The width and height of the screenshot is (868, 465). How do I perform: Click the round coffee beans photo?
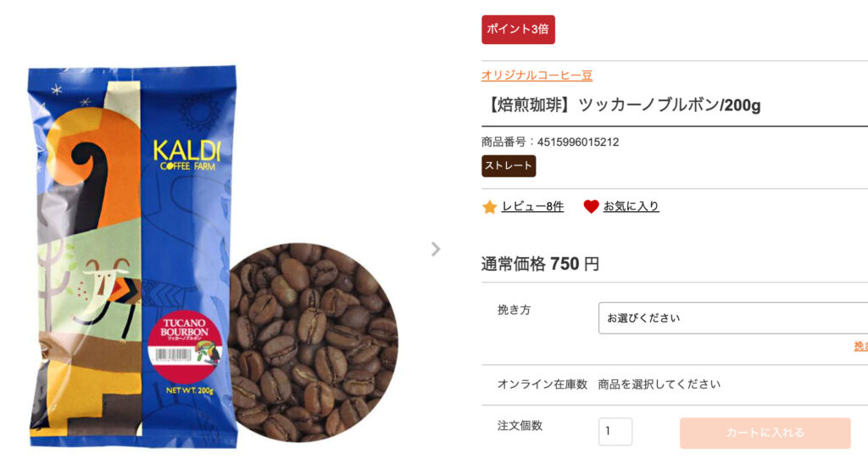click(x=313, y=342)
